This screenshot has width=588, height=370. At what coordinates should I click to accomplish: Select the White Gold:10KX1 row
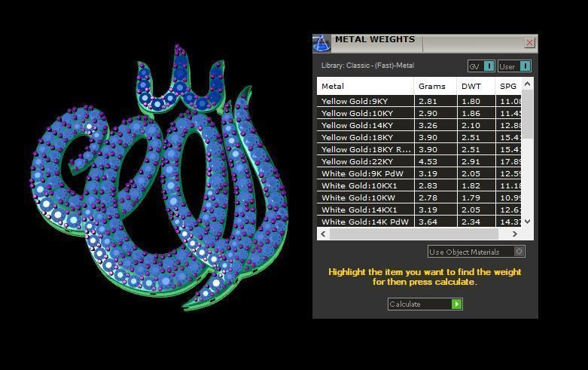(x=419, y=185)
